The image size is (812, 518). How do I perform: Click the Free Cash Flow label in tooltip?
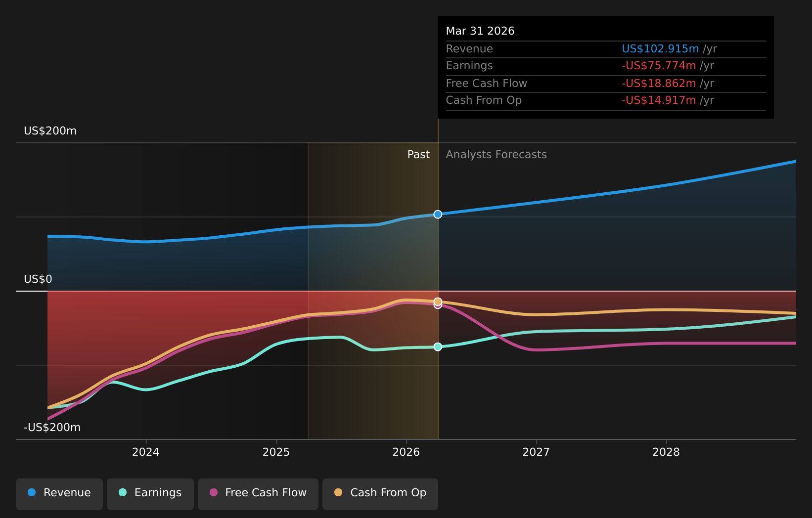[487, 84]
